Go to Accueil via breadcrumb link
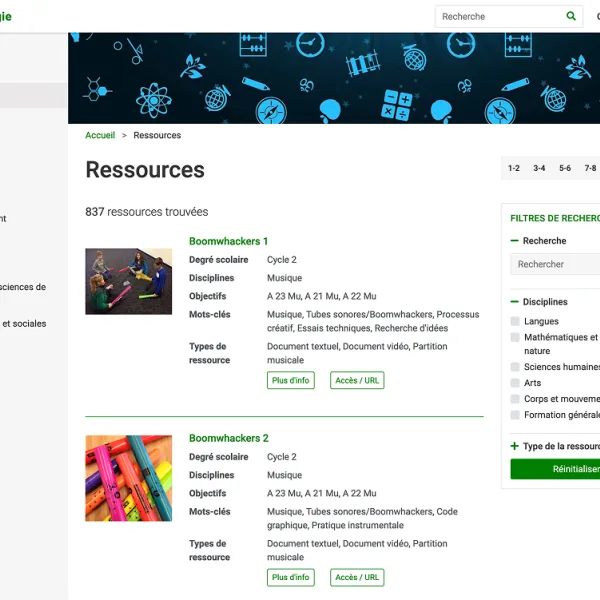Viewport: 600px width, 600px height. (x=100, y=135)
